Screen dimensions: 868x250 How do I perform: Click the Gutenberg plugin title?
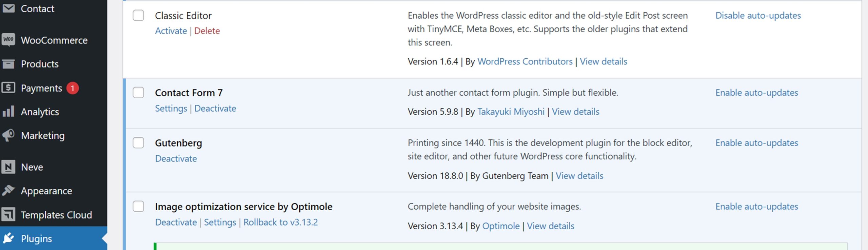tap(178, 143)
